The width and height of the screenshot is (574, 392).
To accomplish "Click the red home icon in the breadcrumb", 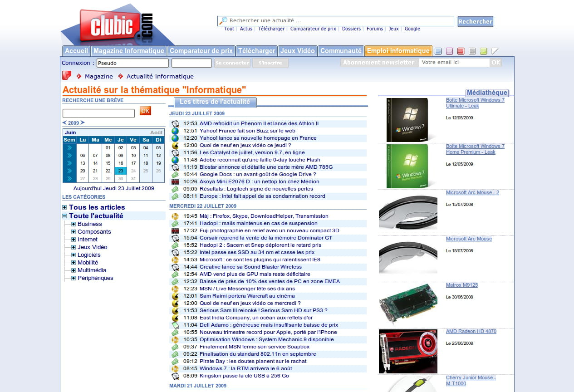I will tap(67, 75).
